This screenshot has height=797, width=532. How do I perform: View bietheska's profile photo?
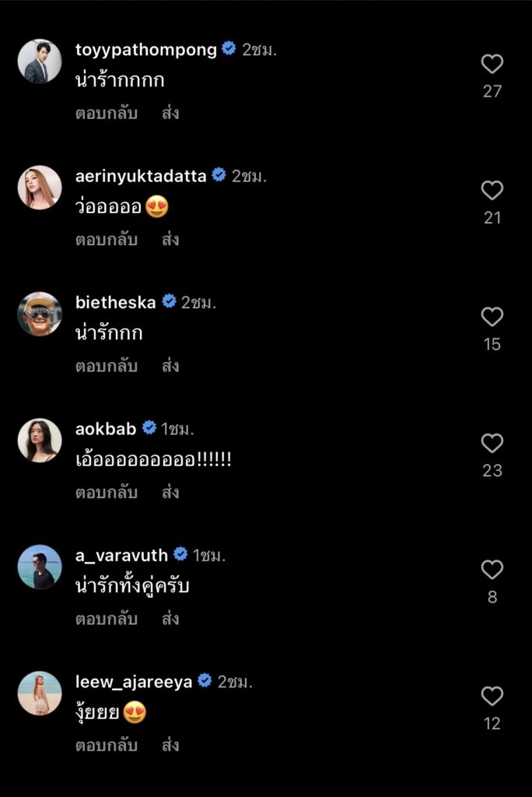(x=40, y=314)
